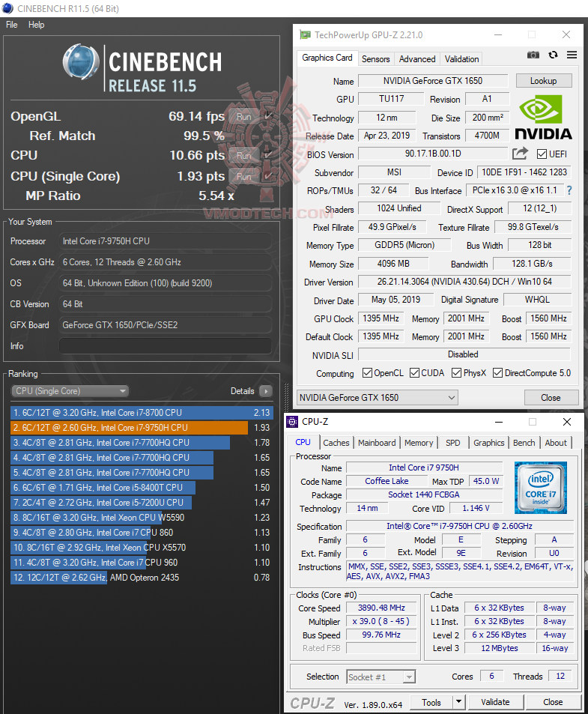Viewport: 588px width, 714px height.
Task: Click the Core Speed 3890.48 MHz value
Action: tap(381, 608)
